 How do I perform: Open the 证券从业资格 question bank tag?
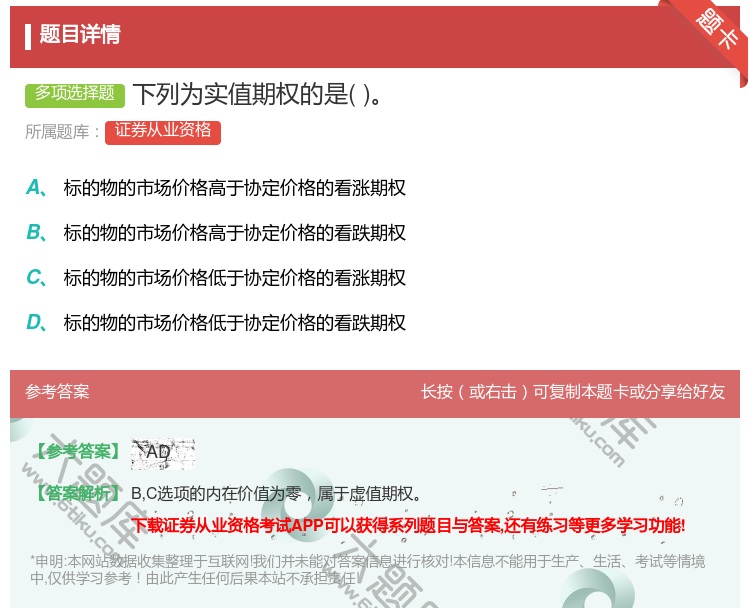[162, 131]
